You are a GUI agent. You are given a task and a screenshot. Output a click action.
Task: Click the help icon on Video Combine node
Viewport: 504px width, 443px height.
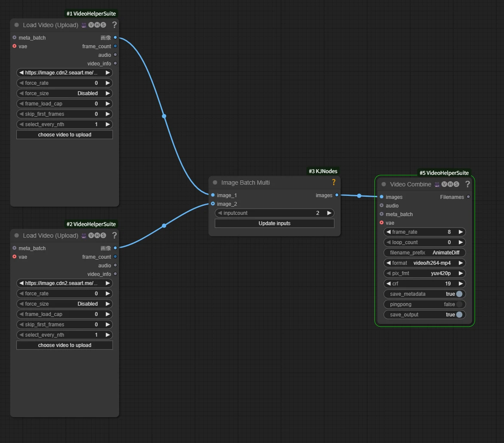point(467,184)
